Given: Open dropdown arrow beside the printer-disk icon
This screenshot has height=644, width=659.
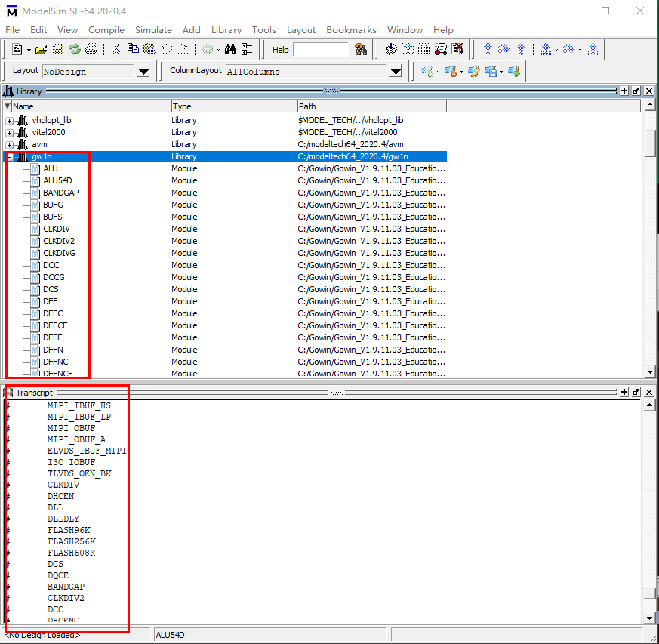Looking at the screenshot, I should click(502, 72).
